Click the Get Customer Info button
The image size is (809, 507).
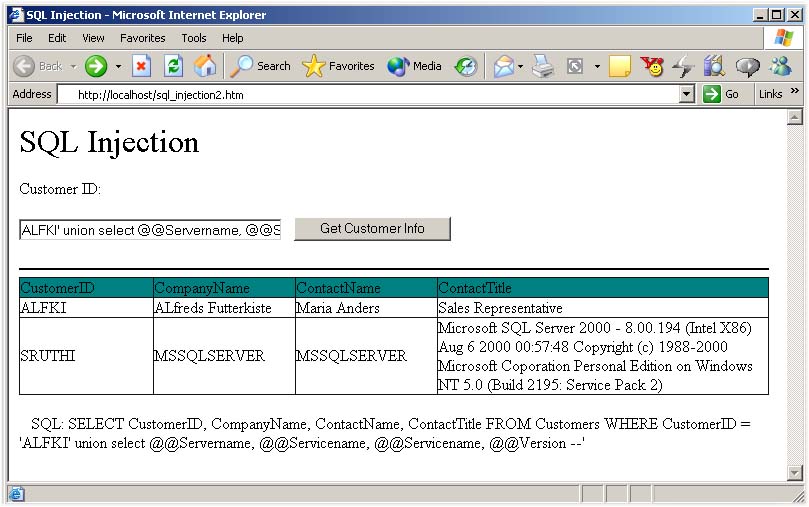coord(373,228)
